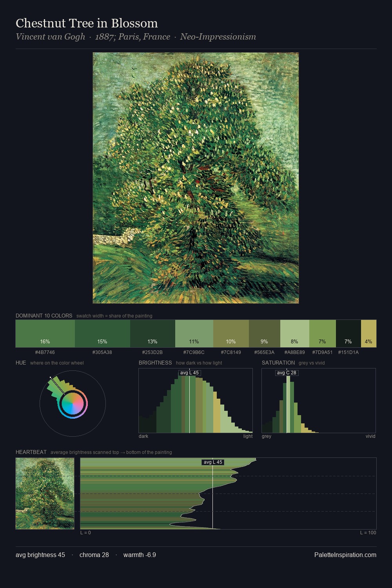This screenshot has width=392, height=588.
Task: Click the hex code #7C8149 label
Action: [x=231, y=352]
